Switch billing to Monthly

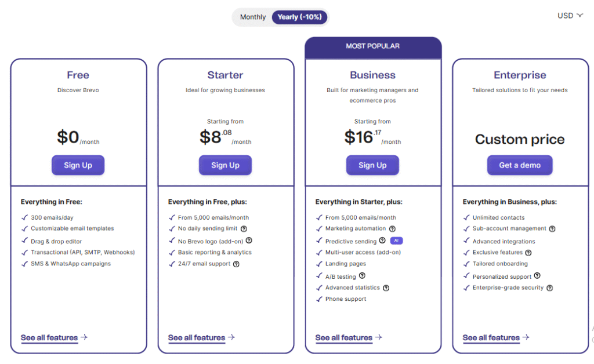pos(253,17)
